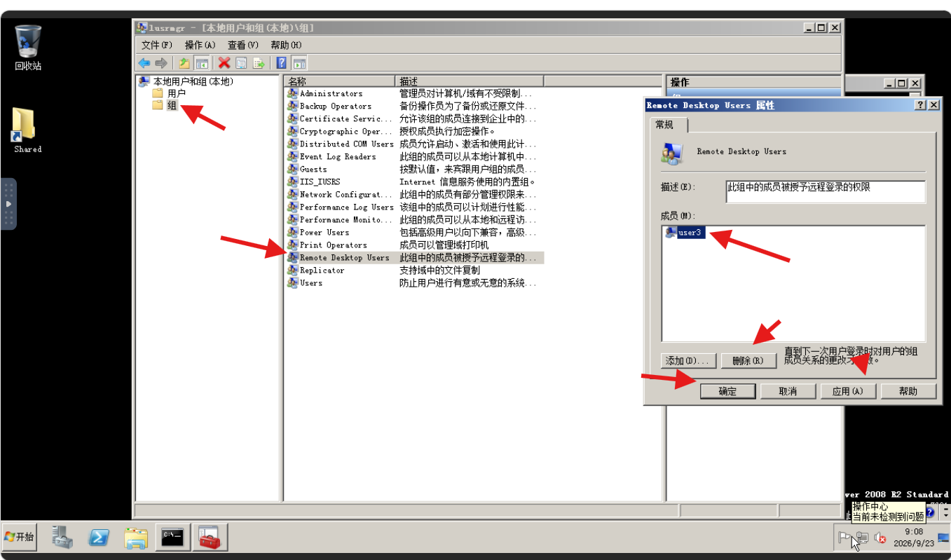951x560 pixels.
Task: Select user3 in the members list
Action: tap(690, 233)
